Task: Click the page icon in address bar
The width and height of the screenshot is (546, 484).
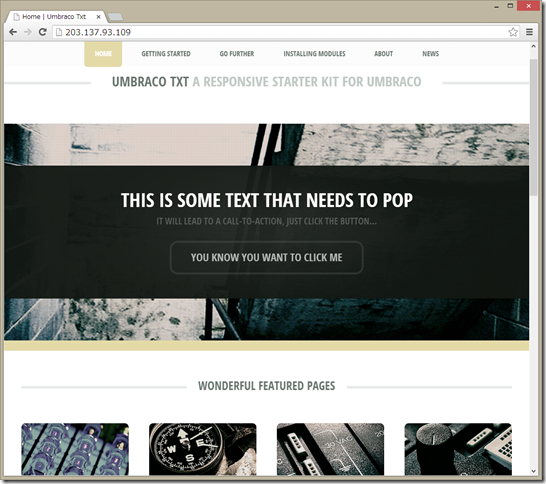Action: click(59, 32)
